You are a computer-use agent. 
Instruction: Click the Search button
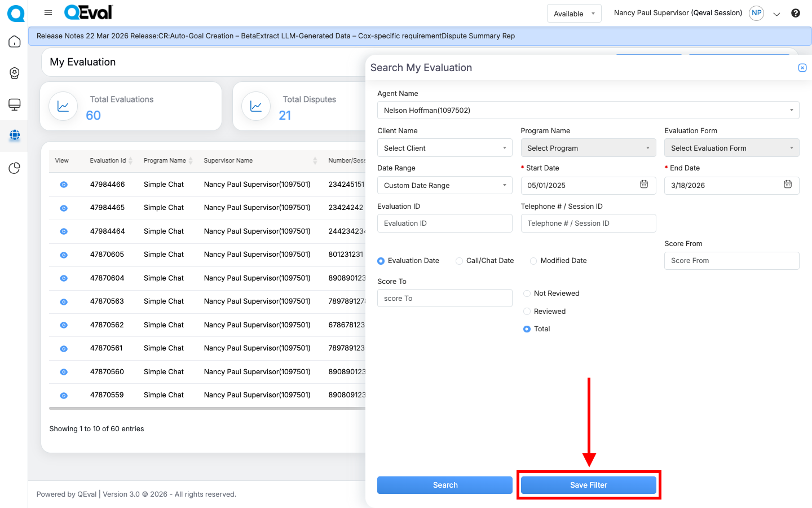(x=444, y=485)
